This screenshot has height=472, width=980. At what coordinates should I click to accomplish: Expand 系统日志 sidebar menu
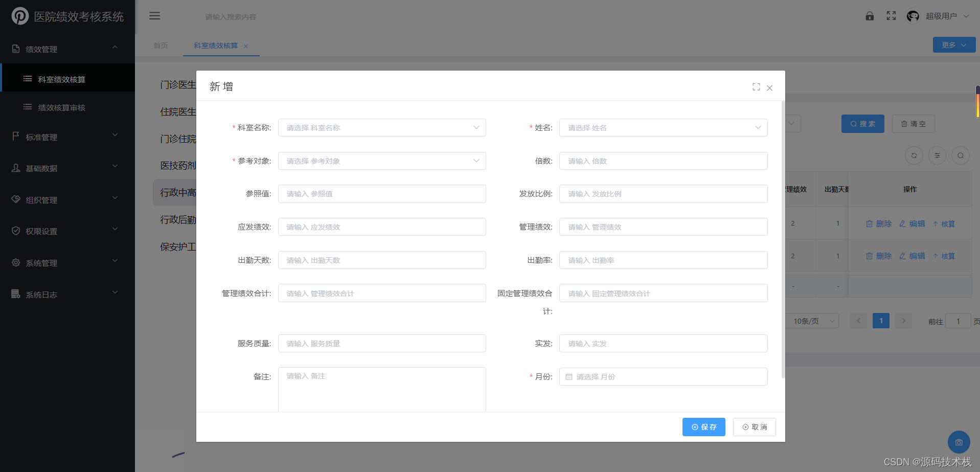pyautogui.click(x=67, y=294)
